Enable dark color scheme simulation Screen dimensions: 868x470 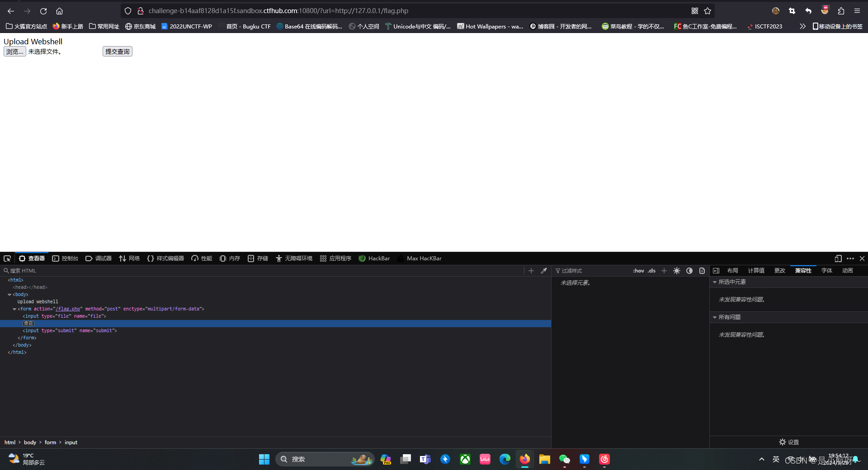[x=689, y=271]
